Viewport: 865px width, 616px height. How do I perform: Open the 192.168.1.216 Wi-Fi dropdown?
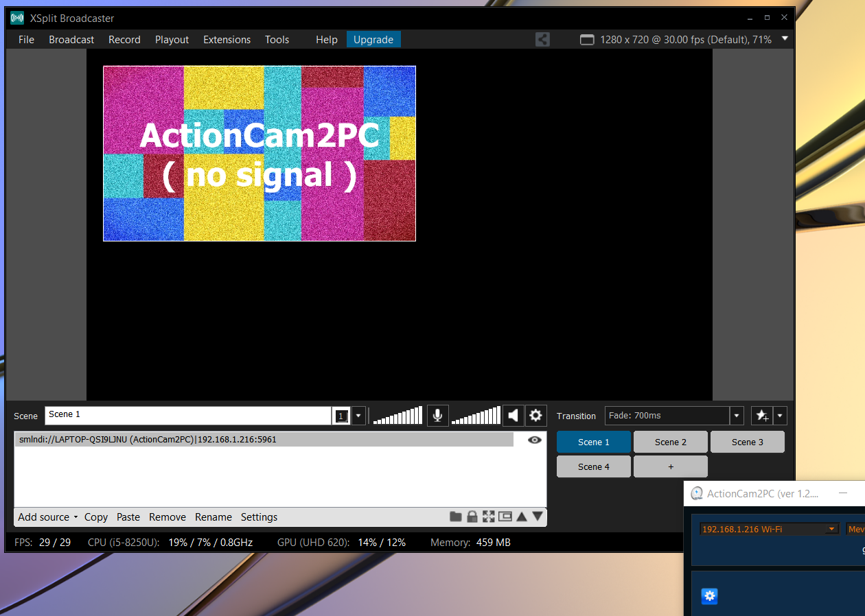[770, 529]
